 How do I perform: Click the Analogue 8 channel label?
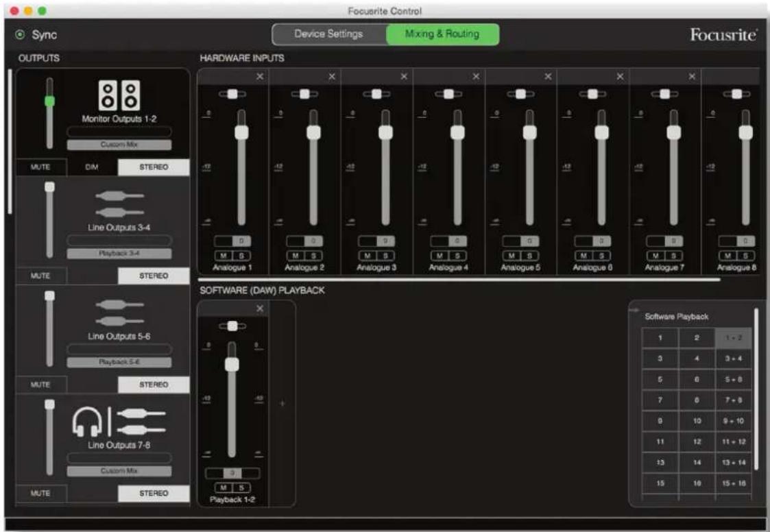click(x=736, y=268)
